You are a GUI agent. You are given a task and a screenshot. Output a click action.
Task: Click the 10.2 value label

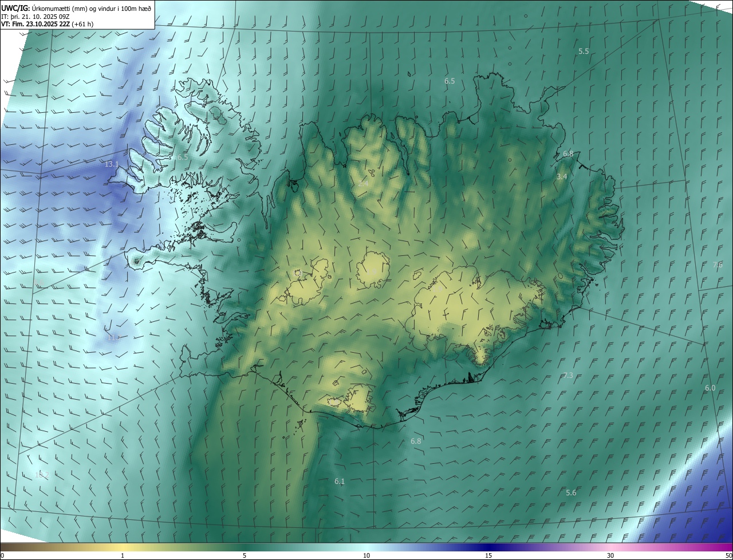(x=42, y=475)
